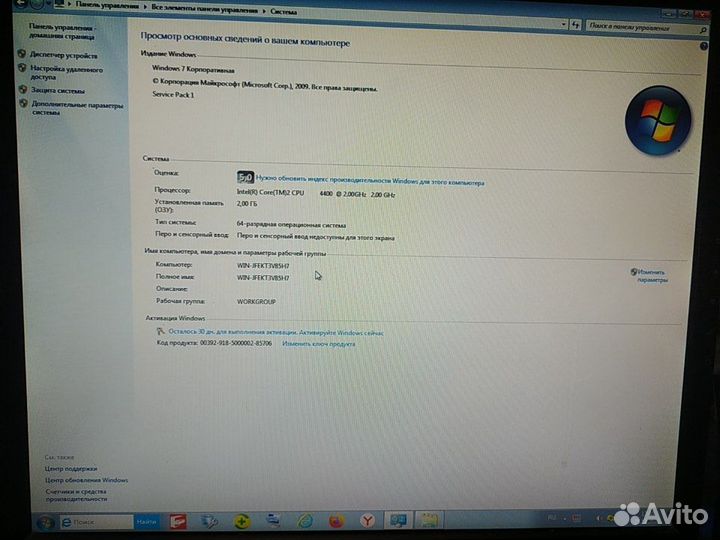This screenshot has height=540, width=720.
Task: Open the Support Center link
Action: (x=70, y=468)
